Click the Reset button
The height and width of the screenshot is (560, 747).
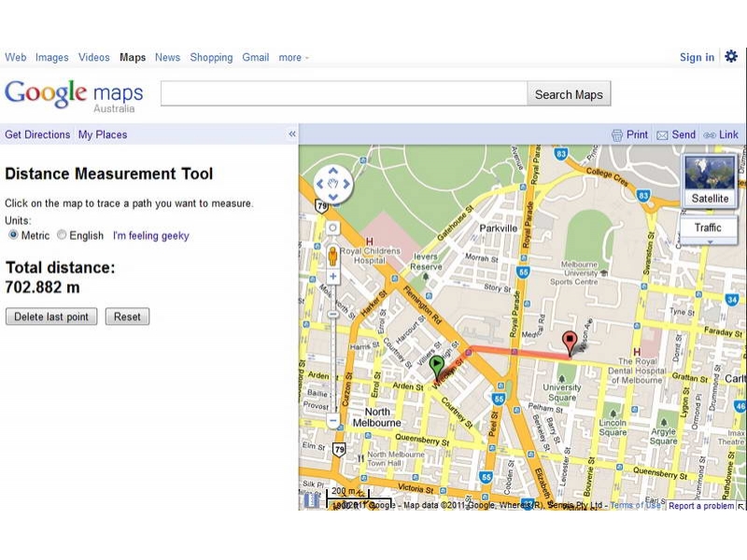click(x=127, y=316)
